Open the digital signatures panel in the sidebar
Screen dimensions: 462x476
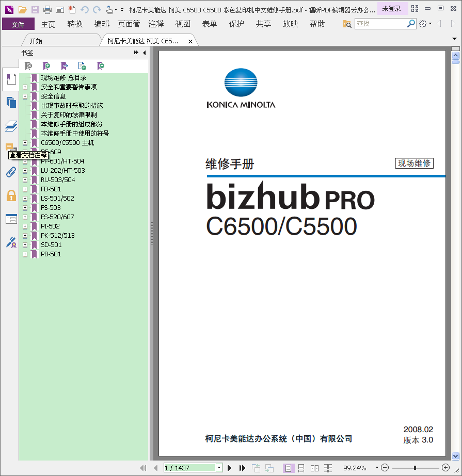[x=11, y=242]
